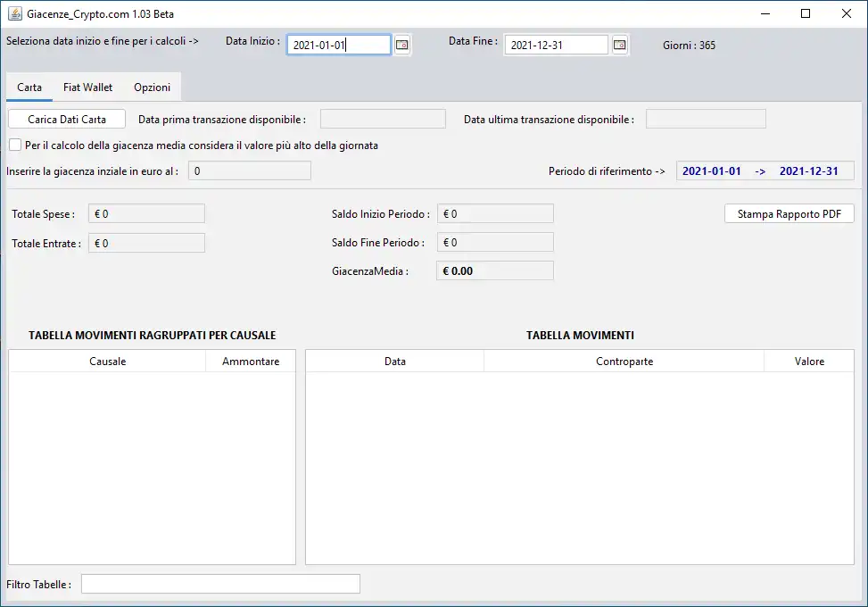Click the Valore column header

[809, 361]
